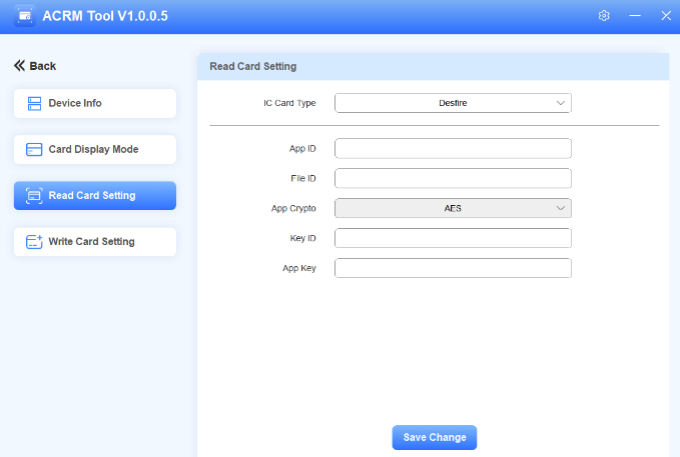
Task: Close the ACRM Tool window
Action: pos(665,16)
